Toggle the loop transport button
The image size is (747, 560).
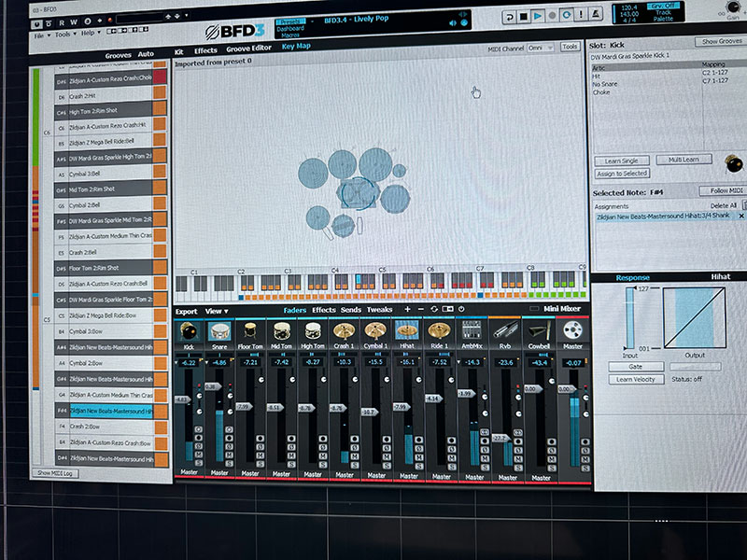[x=567, y=15]
